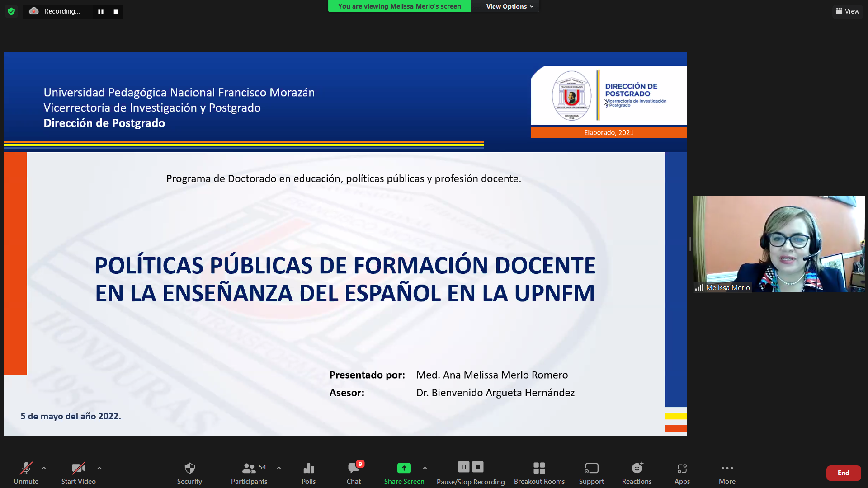The height and width of the screenshot is (488, 868).
Task: Pause the current recording
Action: pos(463,467)
